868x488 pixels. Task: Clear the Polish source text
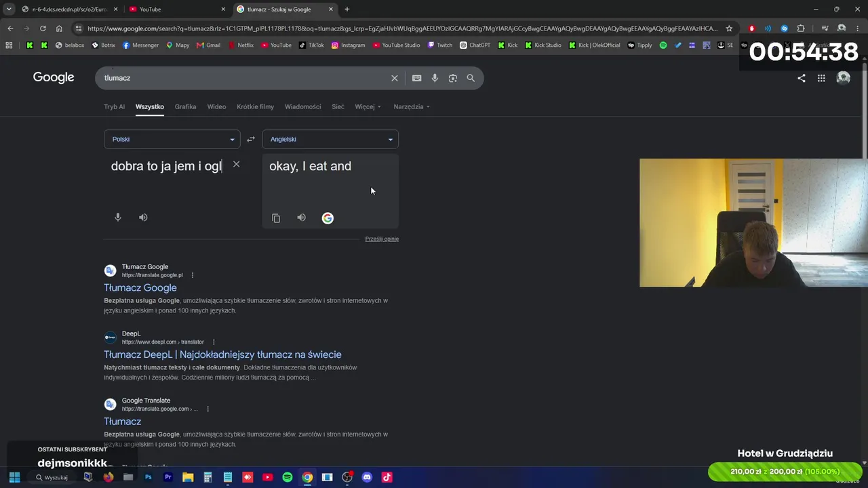(236, 164)
